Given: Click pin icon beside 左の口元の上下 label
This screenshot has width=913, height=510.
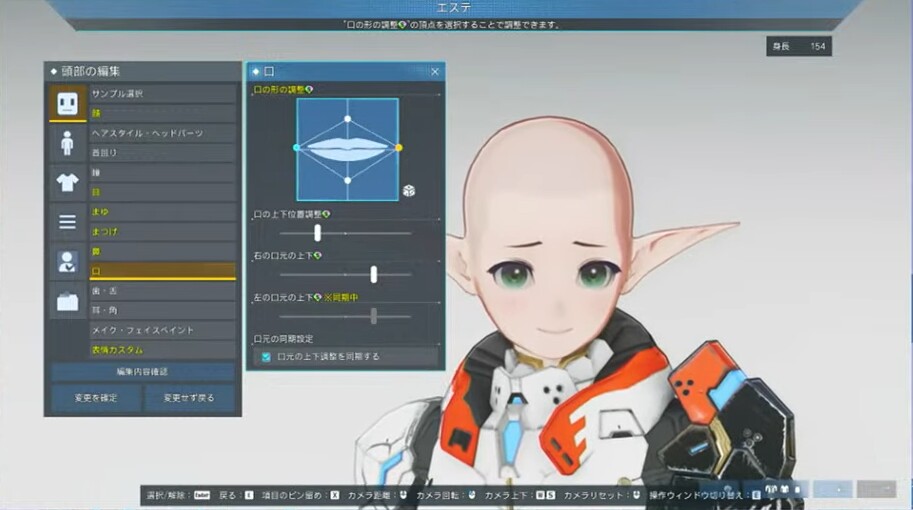Looking at the screenshot, I should (x=317, y=298).
